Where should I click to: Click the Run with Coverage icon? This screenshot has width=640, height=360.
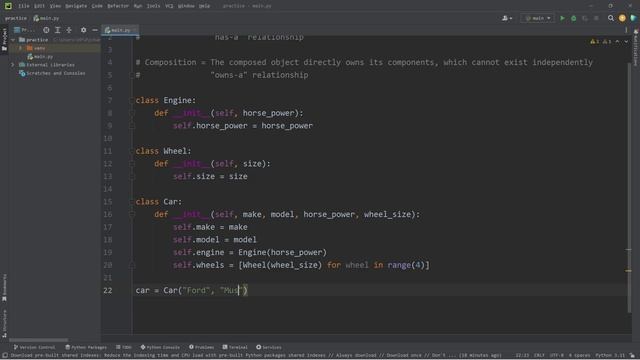click(x=585, y=18)
